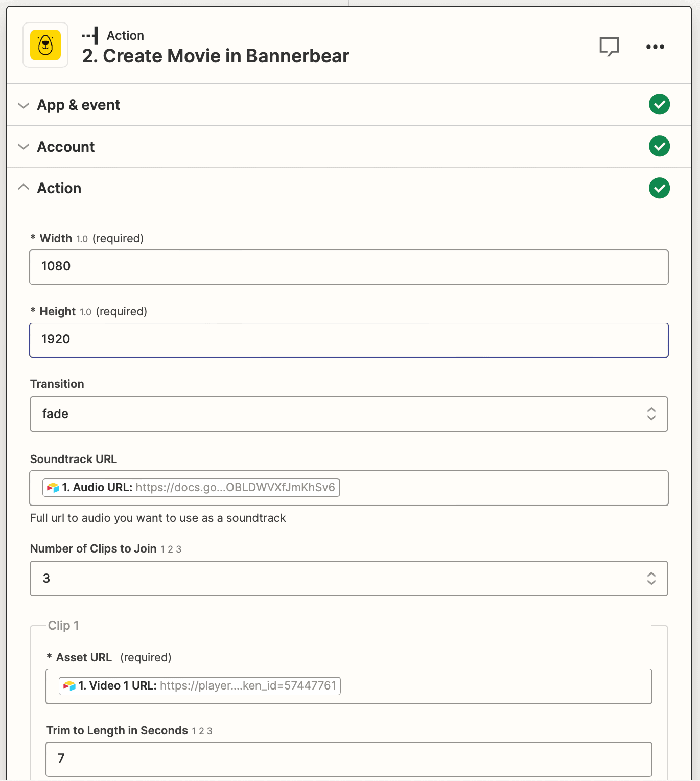The image size is (700, 781).
Task: Click the green checkmark beside App & event
Action: click(x=660, y=104)
